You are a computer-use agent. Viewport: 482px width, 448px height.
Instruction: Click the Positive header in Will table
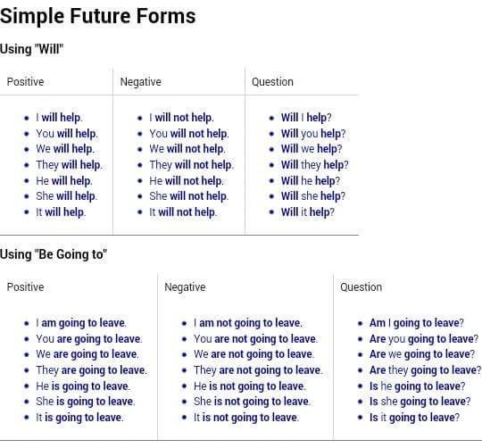[x=26, y=82]
